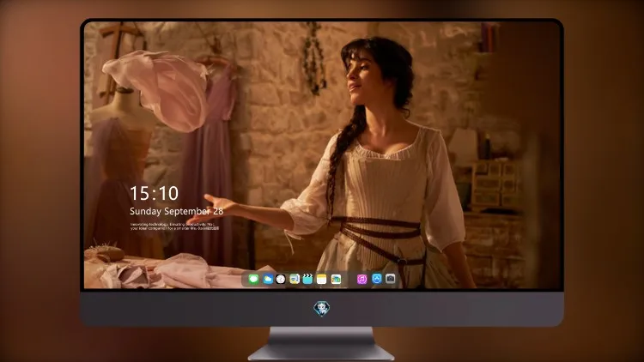644x362 pixels.
Task: Click the 15:10 clock widget
Action: point(155,193)
